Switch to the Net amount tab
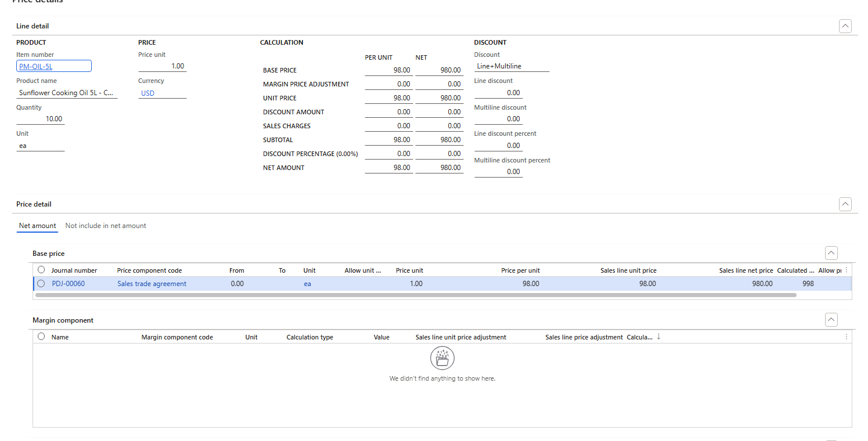This screenshot has width=868, height=441. [x=38, y=226]
